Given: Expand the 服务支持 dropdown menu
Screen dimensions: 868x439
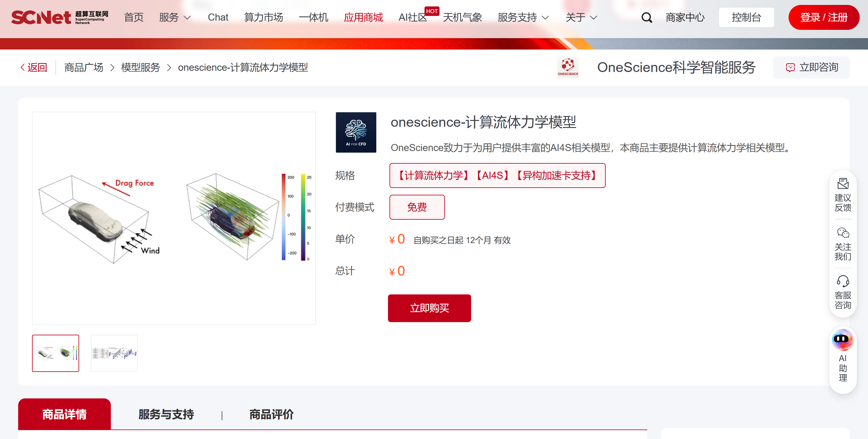Looking at the screenshot, I should coord(523,17).
